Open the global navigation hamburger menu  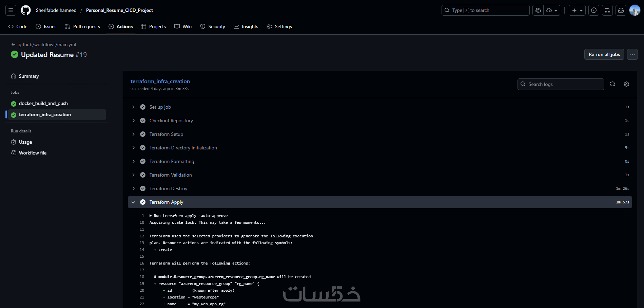[x=11, y=10]
